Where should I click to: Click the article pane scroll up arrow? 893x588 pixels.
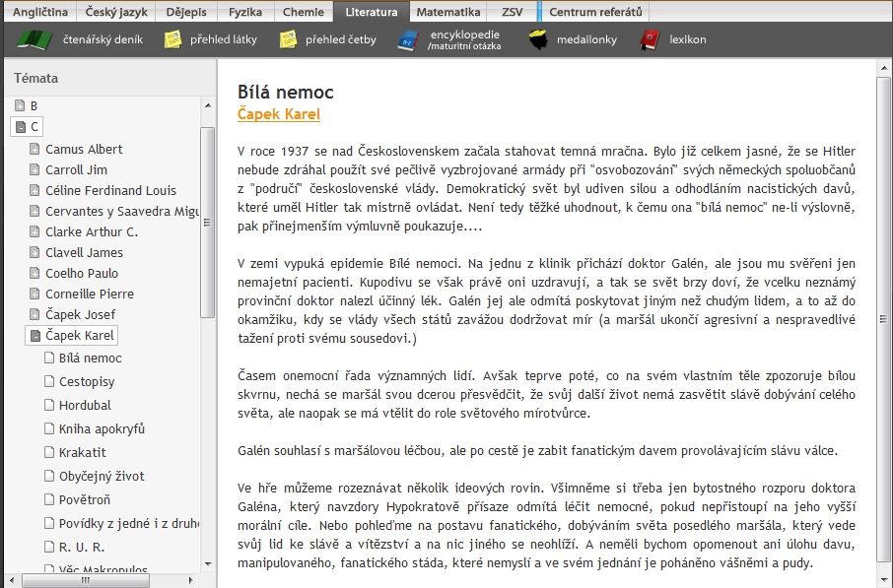[x=884, y=68]
